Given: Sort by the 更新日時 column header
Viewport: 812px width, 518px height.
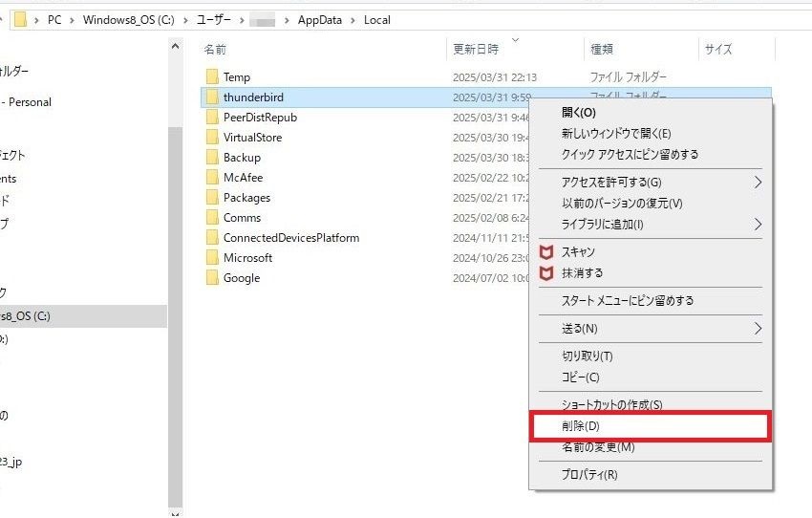Looking at the screenshot, I should pyautogui.click(x=476, y=50).
